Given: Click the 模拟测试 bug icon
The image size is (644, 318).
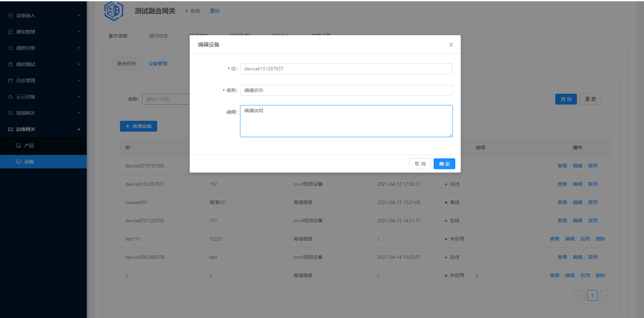Looking at the screenshot, I should pyautogui.click(x=11, y=64).
